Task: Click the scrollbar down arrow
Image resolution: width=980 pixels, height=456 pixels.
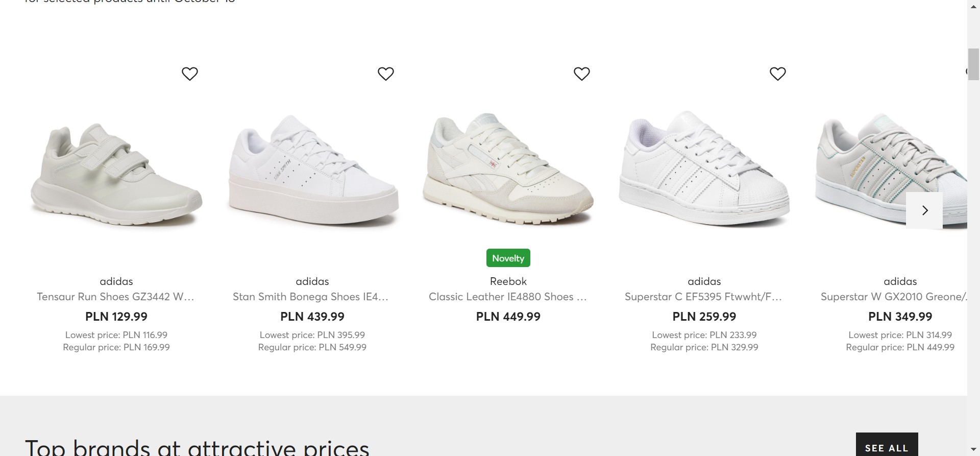Action: coord(973,450)
